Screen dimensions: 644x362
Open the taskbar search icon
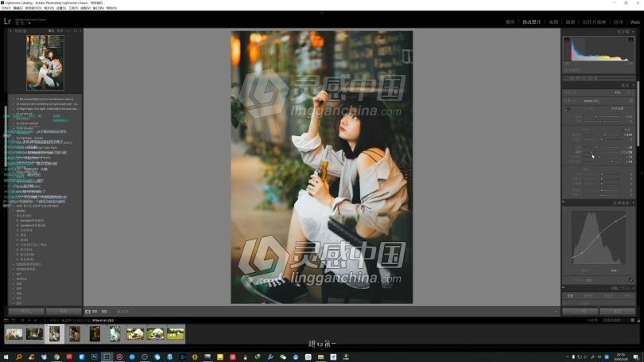(x=18, y=357)
